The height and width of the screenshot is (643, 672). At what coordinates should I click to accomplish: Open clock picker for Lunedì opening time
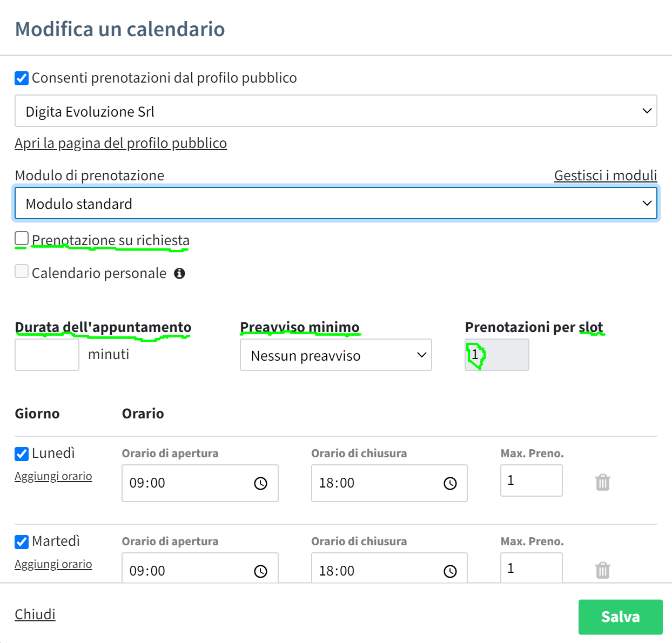click(x=260, y=483)
